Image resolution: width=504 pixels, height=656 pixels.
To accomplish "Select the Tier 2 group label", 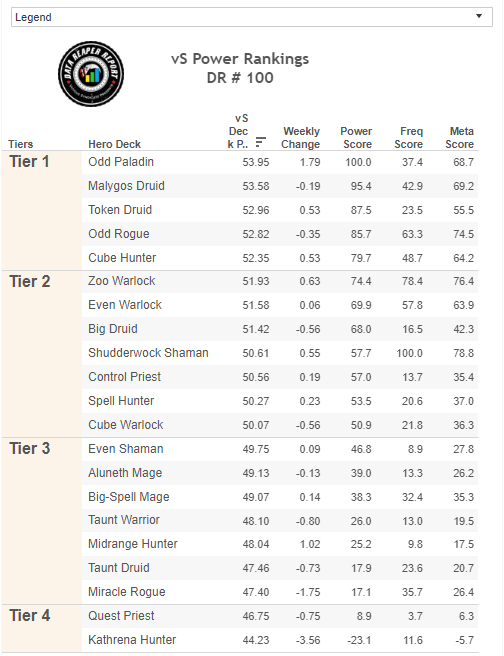I will coord(30,282).
